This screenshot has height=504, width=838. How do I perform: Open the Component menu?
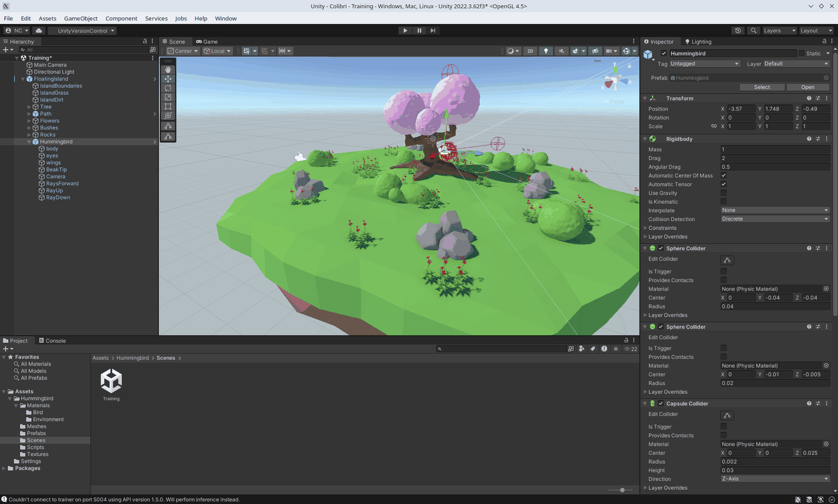click(121, 18)
